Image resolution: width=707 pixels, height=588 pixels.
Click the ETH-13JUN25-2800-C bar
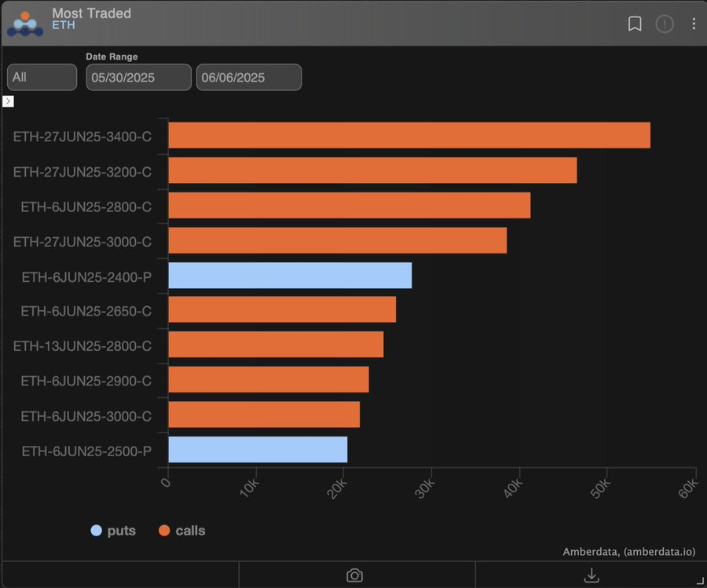tap(276, 345)
